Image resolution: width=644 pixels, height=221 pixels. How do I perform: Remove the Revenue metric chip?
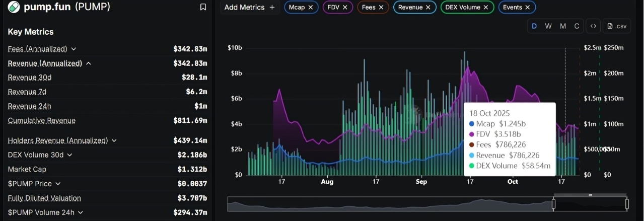(428, 7)
